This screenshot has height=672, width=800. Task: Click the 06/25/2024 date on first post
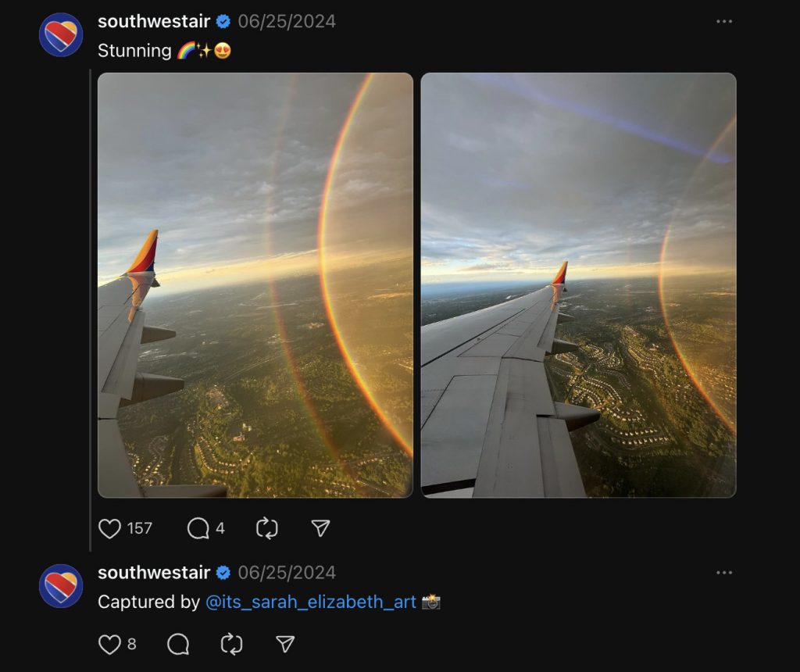pos(287,22)
